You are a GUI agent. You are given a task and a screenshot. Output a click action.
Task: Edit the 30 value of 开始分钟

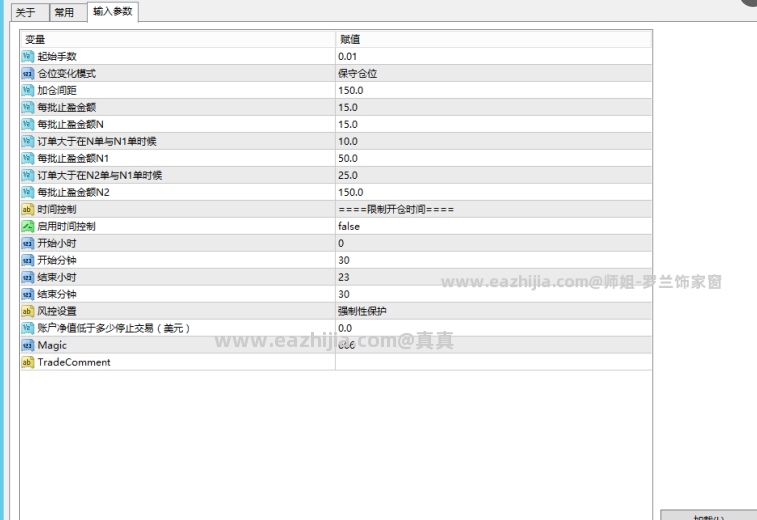tap(493, 260)
